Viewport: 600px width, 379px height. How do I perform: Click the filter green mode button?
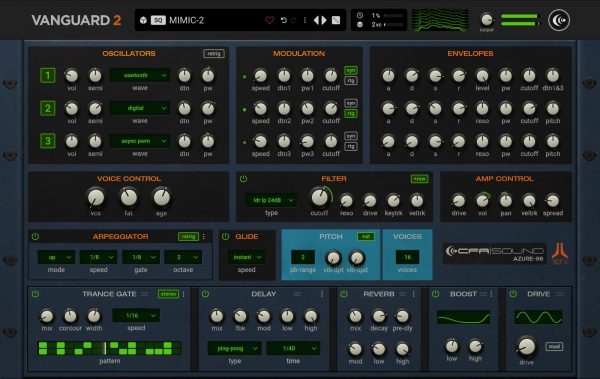419,179
